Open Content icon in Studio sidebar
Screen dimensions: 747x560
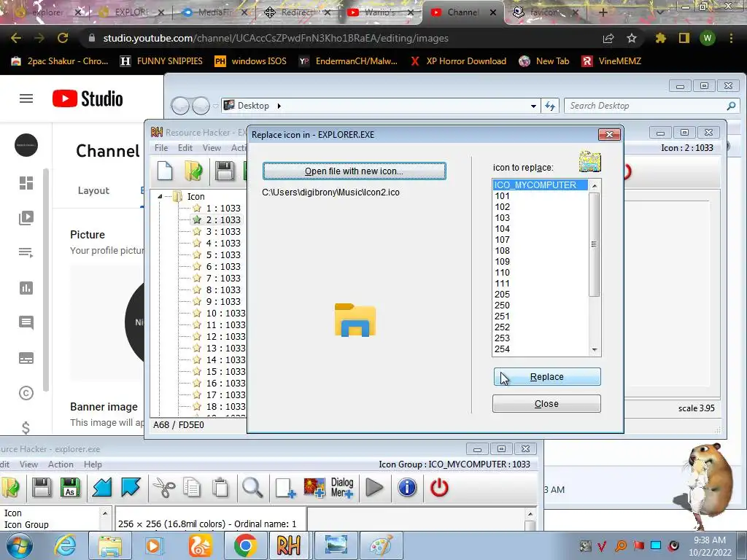[x=26, y=218]
